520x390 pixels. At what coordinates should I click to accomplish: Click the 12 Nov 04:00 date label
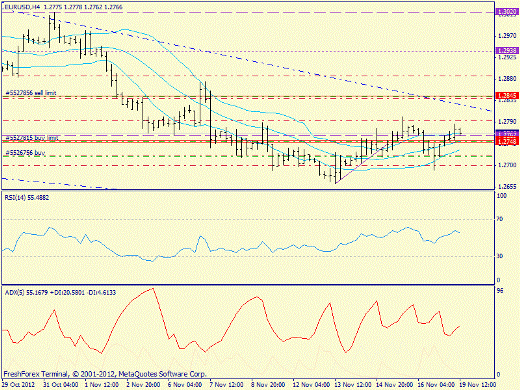click(311, 384)
